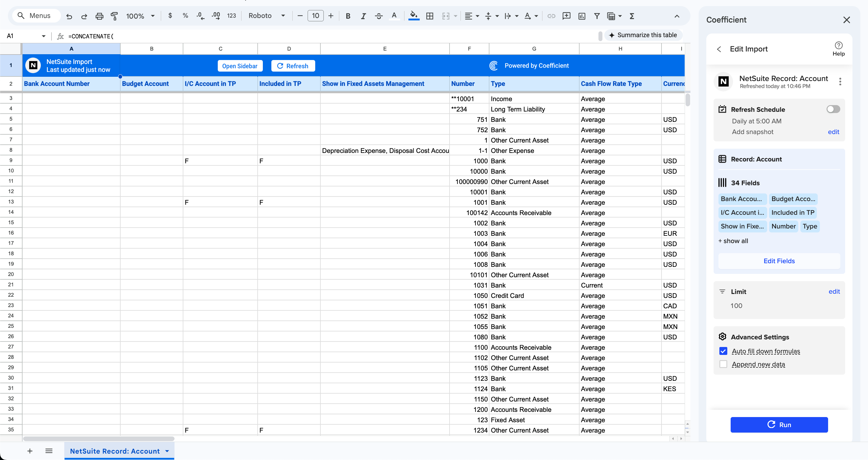The width and height of the screenshot is (868, 460).
Task: Open the Menus search
Action: pyautogui.click(x=36, y=16)
